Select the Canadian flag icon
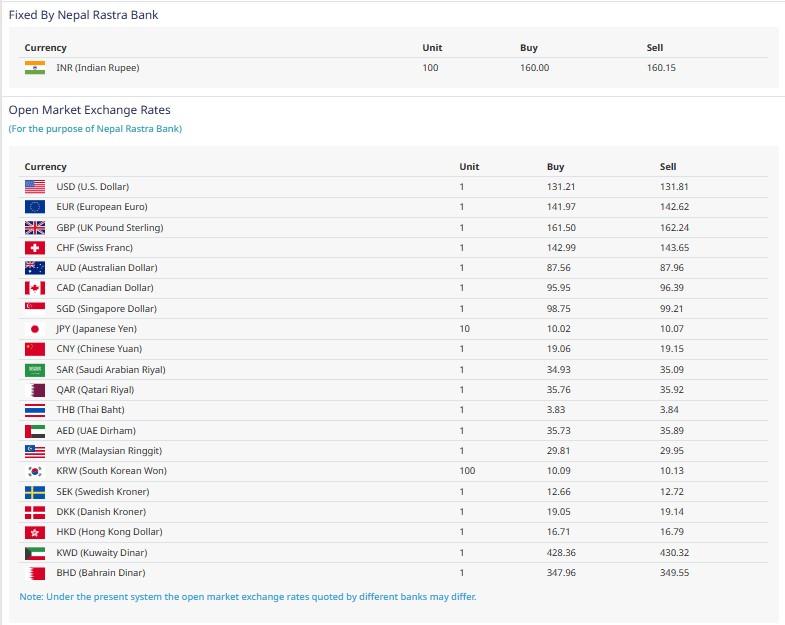 click(35, 288)
